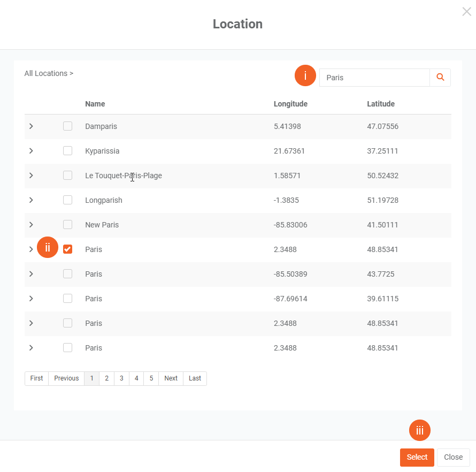Click the Name column header
The height and width of the screenshot is (472, 476).
[x=95, y=104]
